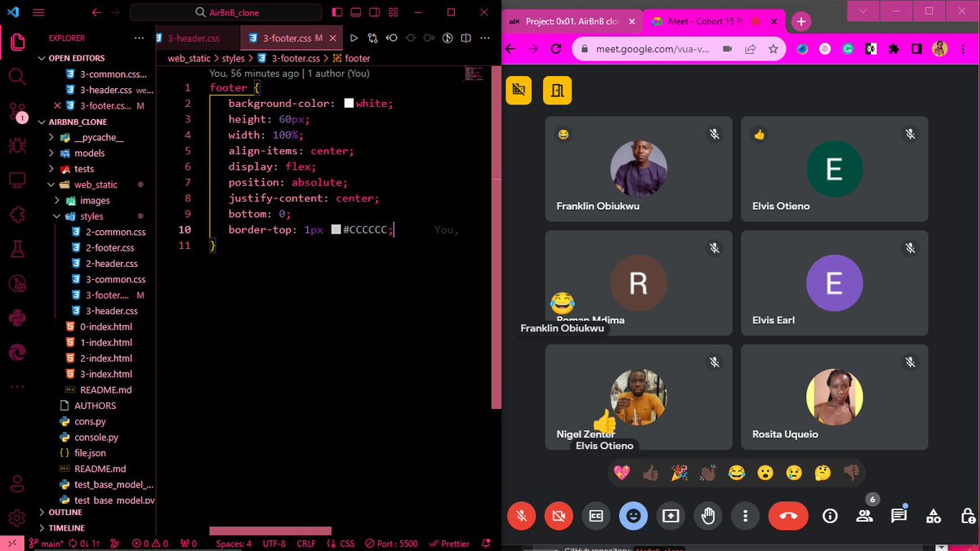This screenshot has height=551, width=980.
Task: Click Spaces: 4 indentation setting
Action: 234,544
